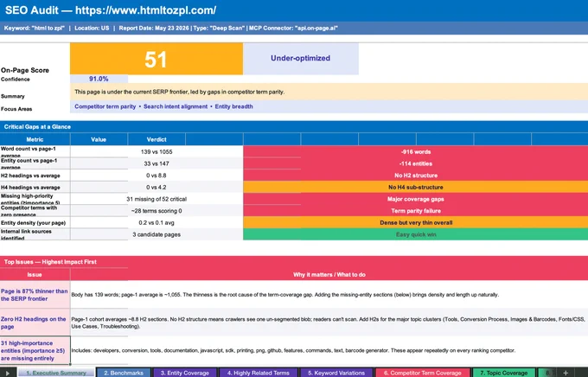
Task: Click the No H2 structure cell
Action: click(x=416, y=176)
